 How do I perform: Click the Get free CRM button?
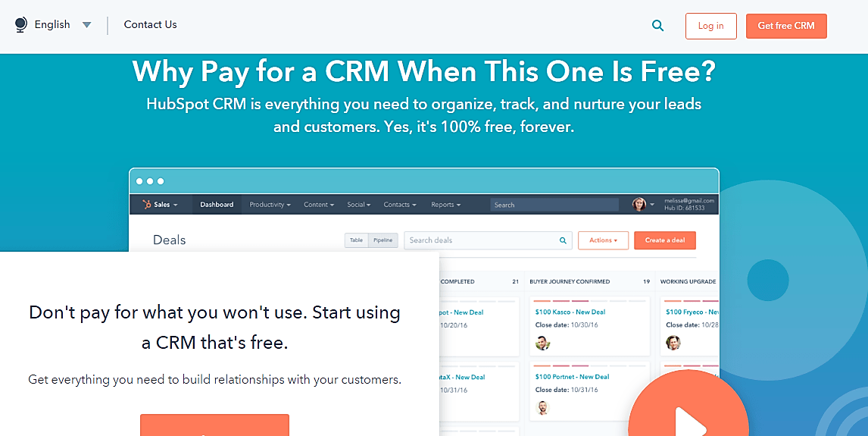tap(786, 26)
